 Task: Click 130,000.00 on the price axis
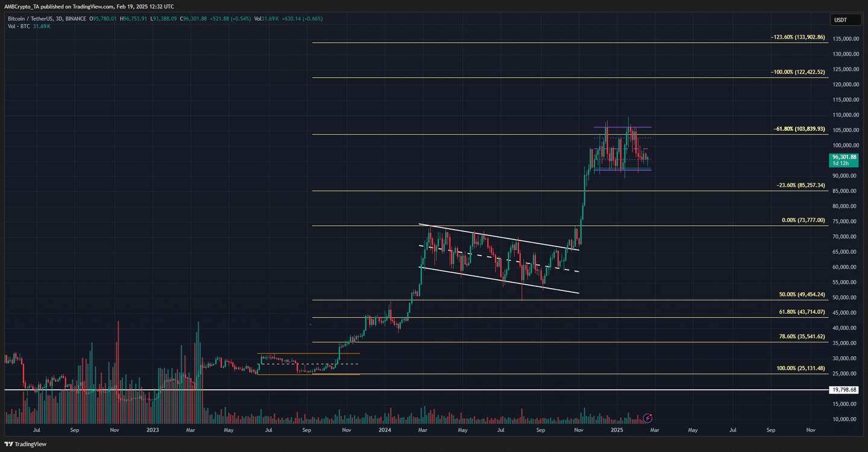pos(846,54)
